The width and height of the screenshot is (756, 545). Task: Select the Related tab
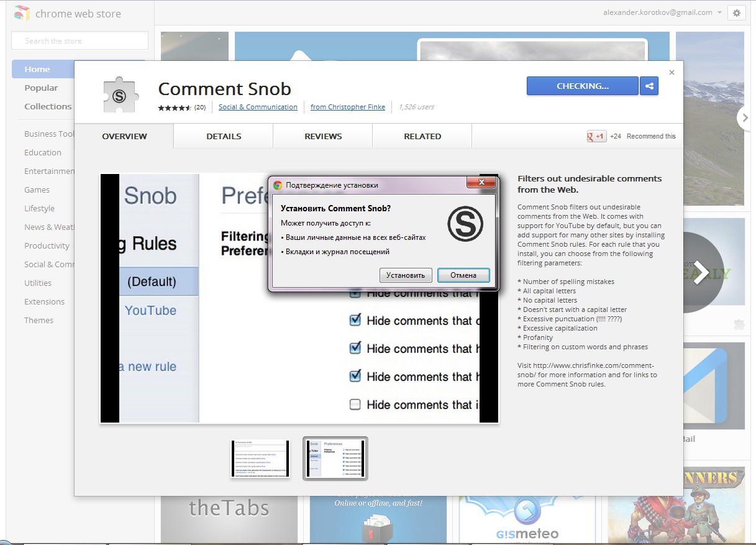pos(422,136)
